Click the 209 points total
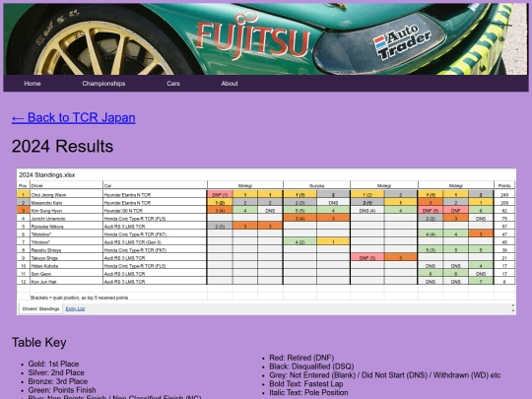Viewport: 532px width, 399px height. [x=504, y=203]
